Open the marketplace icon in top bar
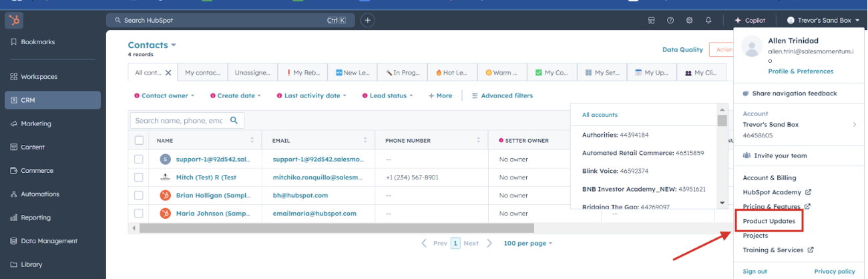This screenshot has width=868, height=279. 652,21
